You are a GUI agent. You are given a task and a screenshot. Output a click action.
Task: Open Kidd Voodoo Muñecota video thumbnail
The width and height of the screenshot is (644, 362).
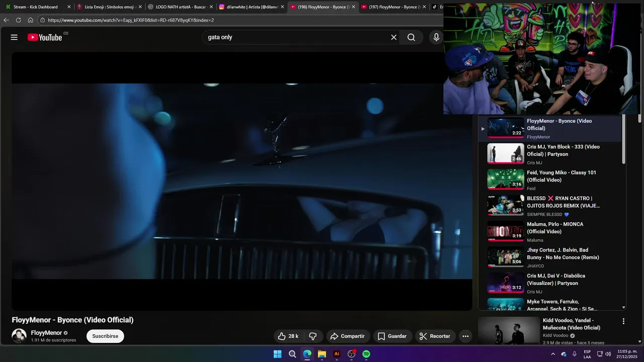click(x=509, y=331)
